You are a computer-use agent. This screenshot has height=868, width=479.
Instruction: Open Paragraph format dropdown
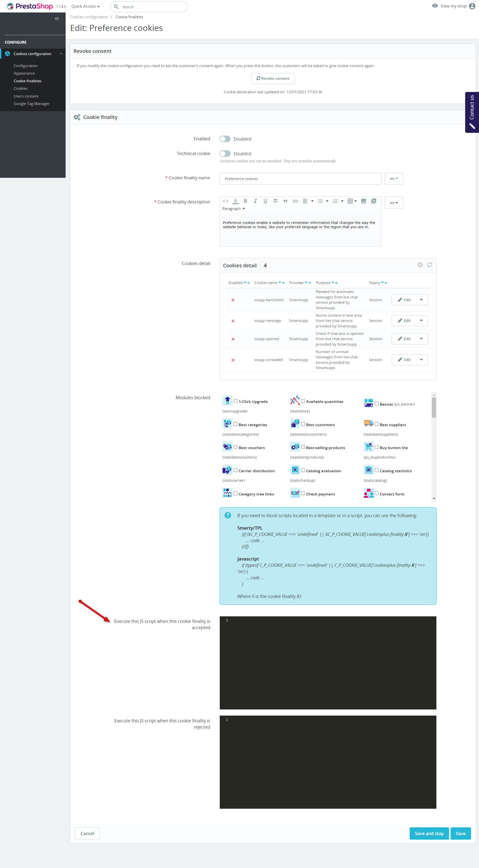point(234,208)
